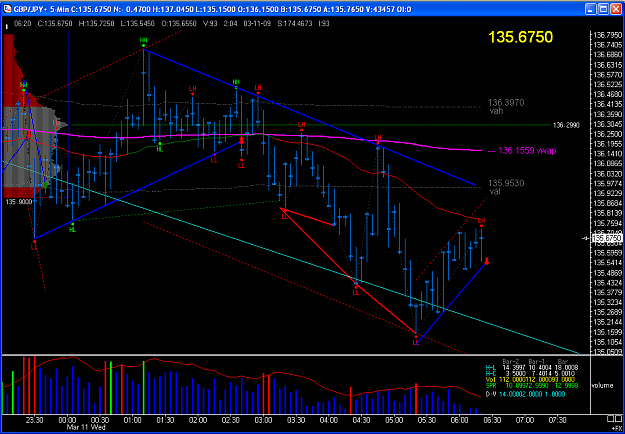The height and width of the screenshot is (434, 625).
Task: Click the right small square box above +FX
Action: 618,419
